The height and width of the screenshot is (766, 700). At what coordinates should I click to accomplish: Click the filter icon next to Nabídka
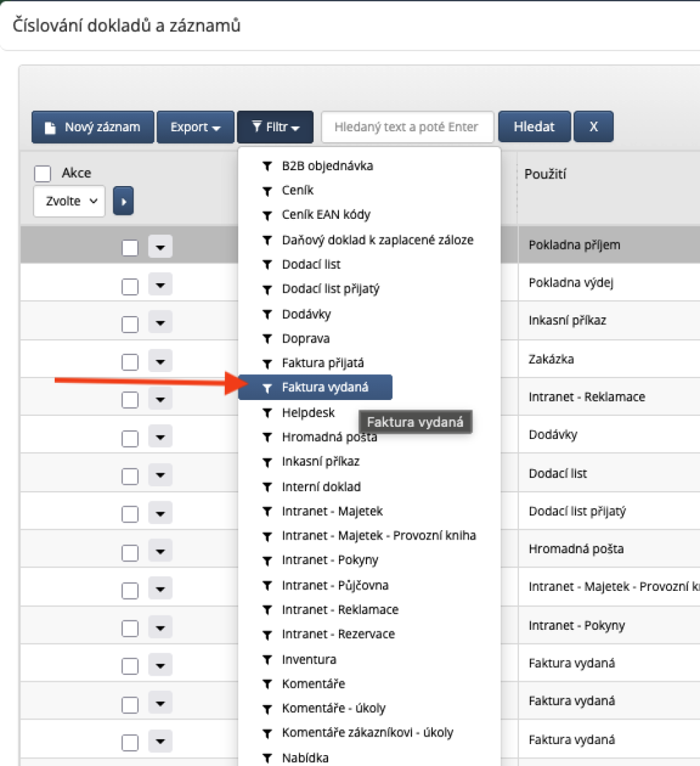click(268, 758)
